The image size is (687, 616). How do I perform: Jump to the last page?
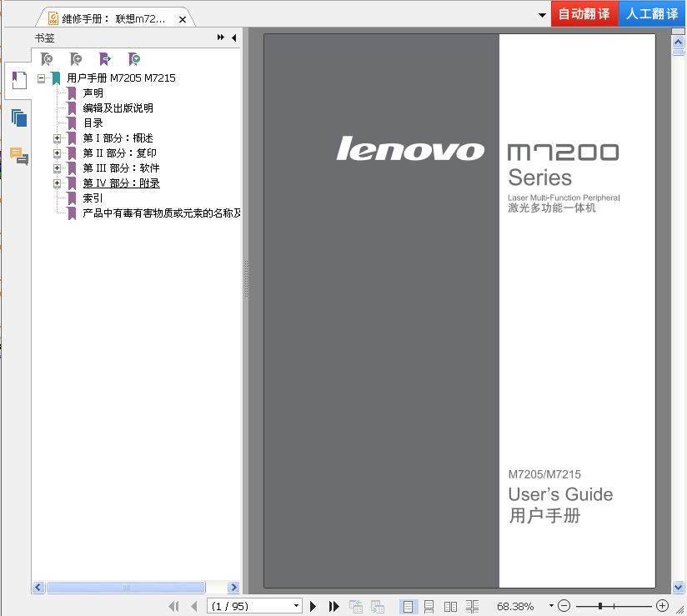click(333, 606)
